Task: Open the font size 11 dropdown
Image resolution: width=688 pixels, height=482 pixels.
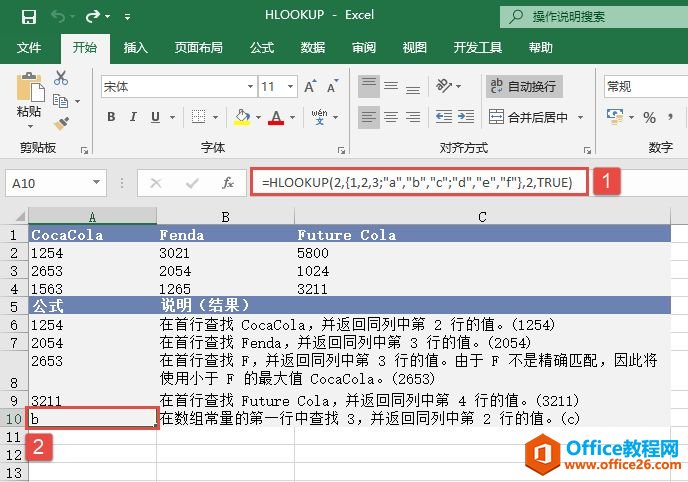Action: click(290, 86)
